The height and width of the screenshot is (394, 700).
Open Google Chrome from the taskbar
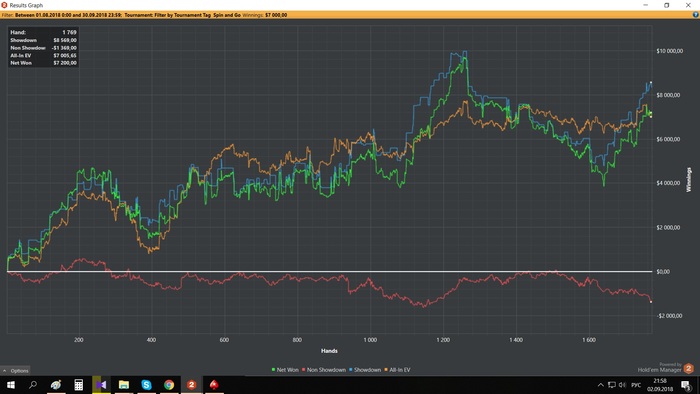[169, 385]
